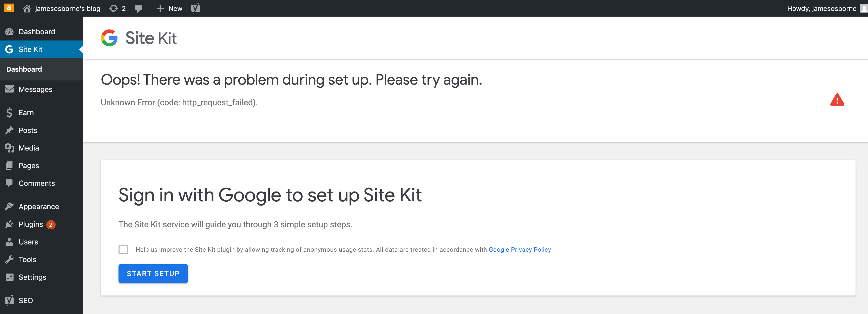Screen dimensions: 868x314
Task: Click the Tools wrench icon
Action: (x=9, y=260)
